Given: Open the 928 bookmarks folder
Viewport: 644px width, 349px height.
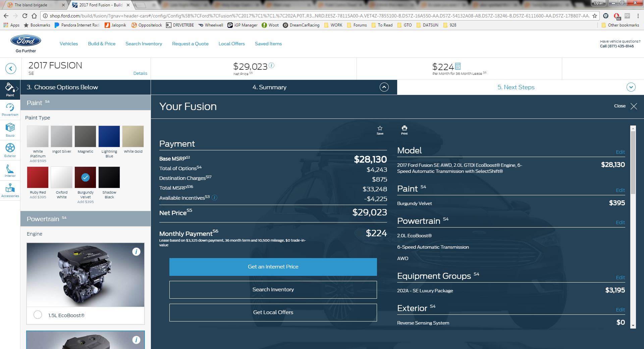Looking at the screenshot, I should coord(450,25).
